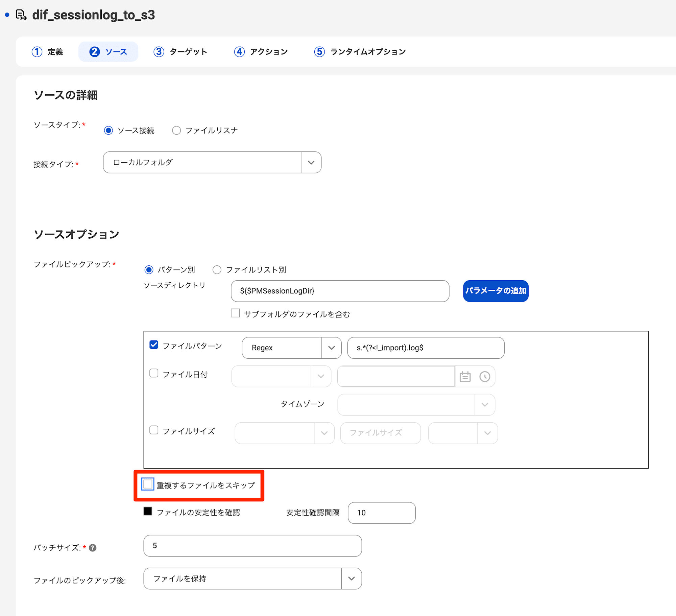Click the ファイルサイズ value input field
676x616 pixels.
(381, 433)
